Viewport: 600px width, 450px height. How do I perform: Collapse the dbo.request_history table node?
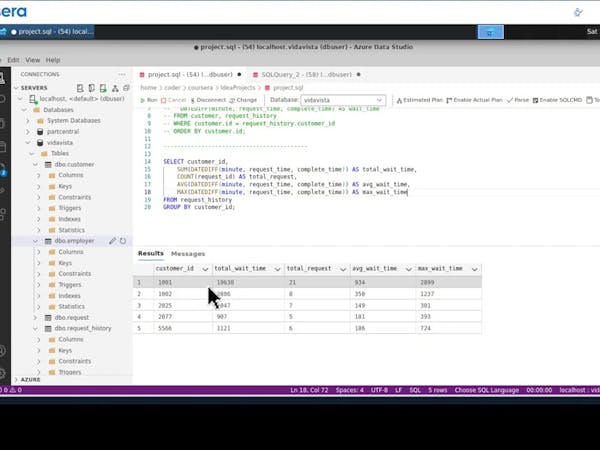point(35,328)
